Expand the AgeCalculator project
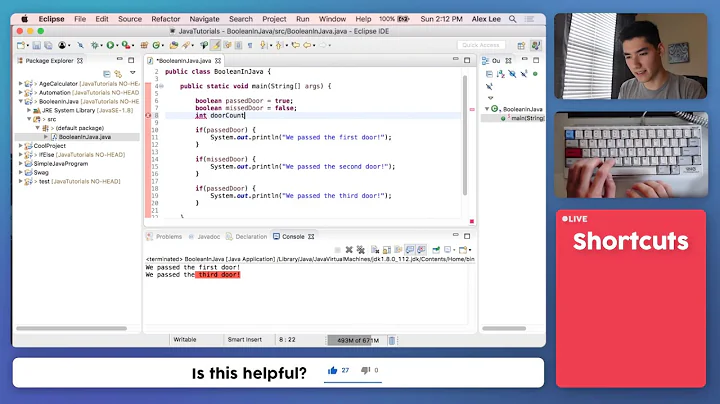Viewport: 720px width, 404px height. point(21,84)
